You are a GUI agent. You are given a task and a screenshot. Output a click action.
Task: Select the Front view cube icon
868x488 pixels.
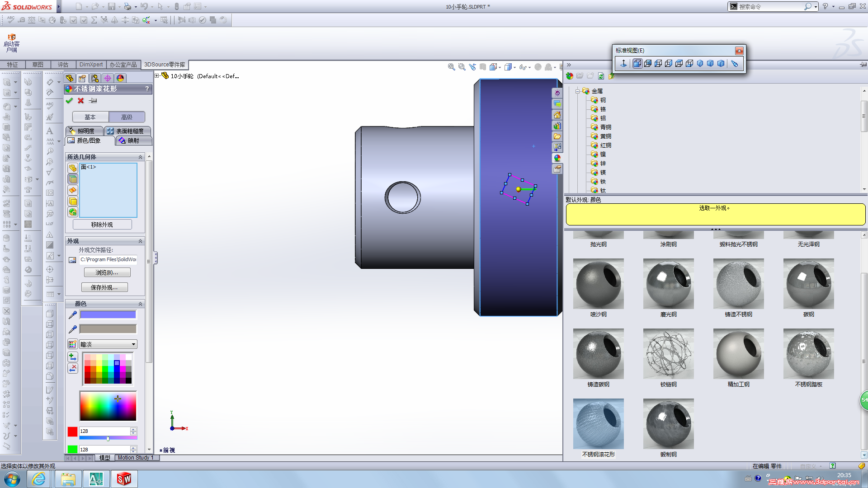tap(637, 64)
